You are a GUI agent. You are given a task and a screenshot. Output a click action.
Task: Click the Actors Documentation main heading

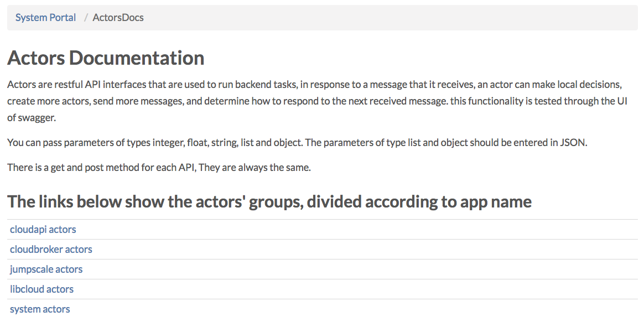(x=106, y=58)
